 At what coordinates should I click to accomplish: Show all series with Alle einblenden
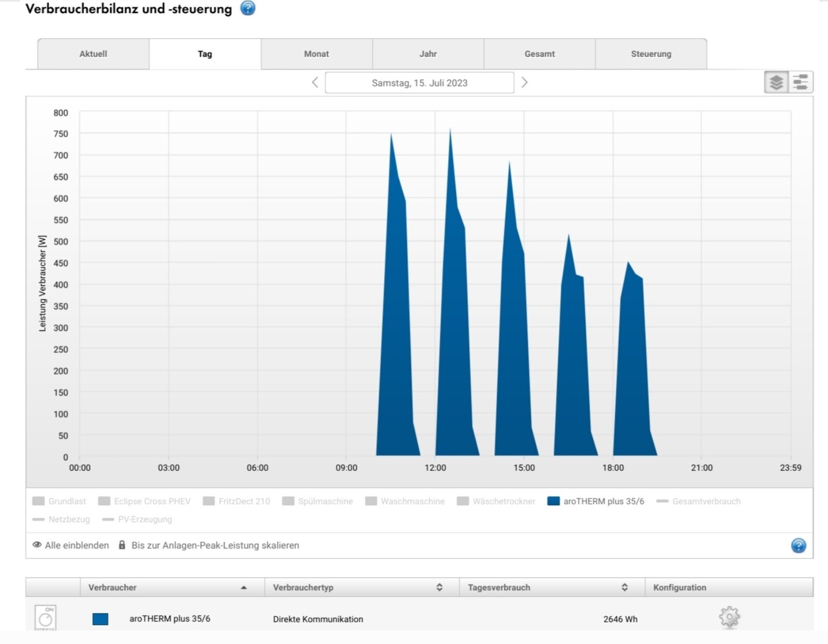pos(71,545)
